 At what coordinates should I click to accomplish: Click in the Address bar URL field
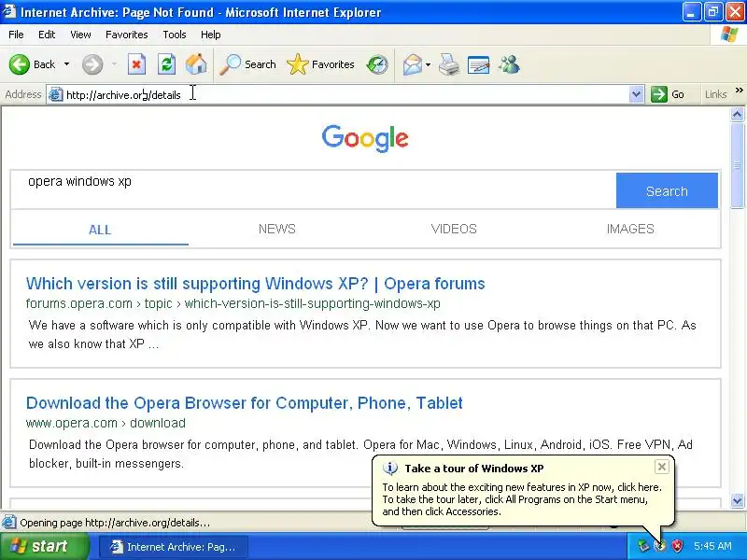point(345,95)
